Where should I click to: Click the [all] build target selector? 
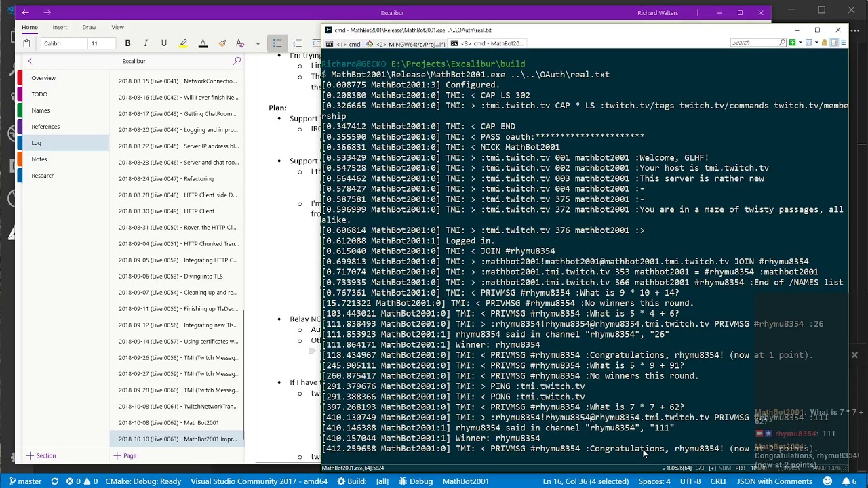(382, 481)
